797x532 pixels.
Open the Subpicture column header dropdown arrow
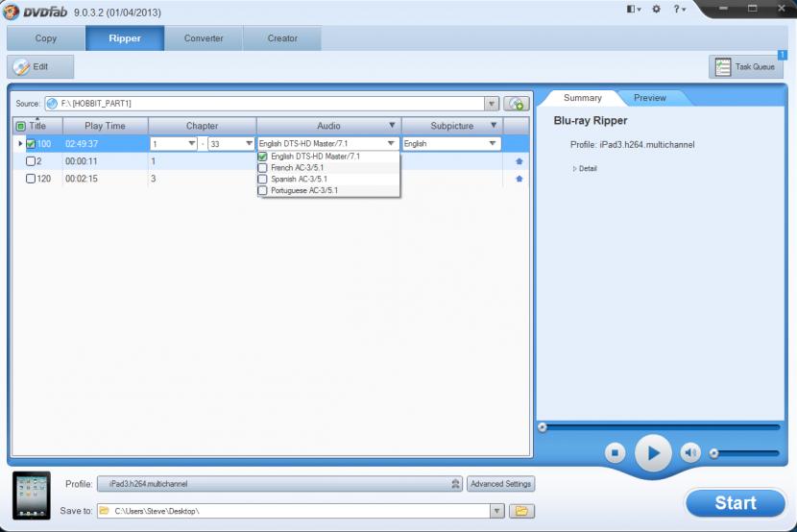494,125
